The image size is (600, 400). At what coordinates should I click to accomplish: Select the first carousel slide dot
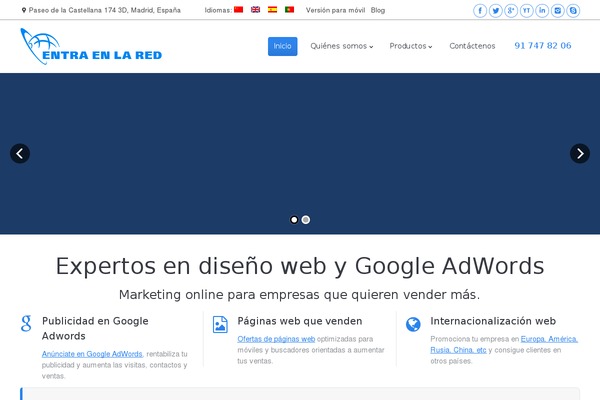coord(294,220)
